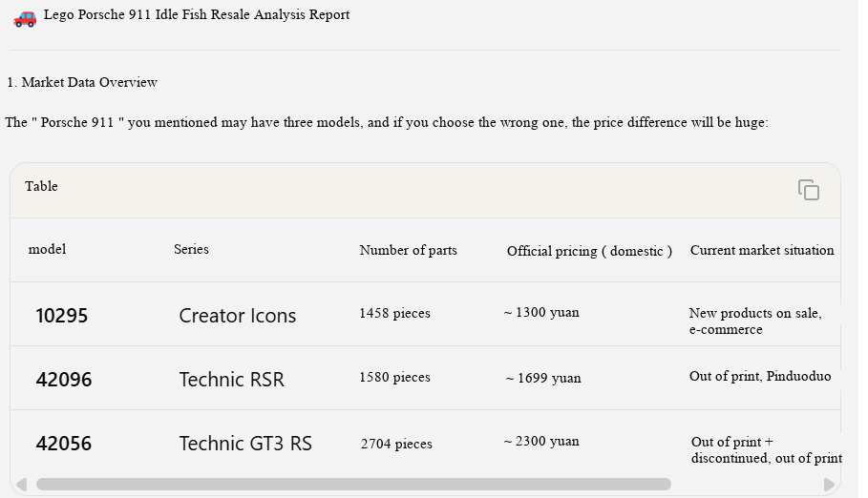Copy the table using the copy icon
868x498 pixels.
[x=808, y=190]
